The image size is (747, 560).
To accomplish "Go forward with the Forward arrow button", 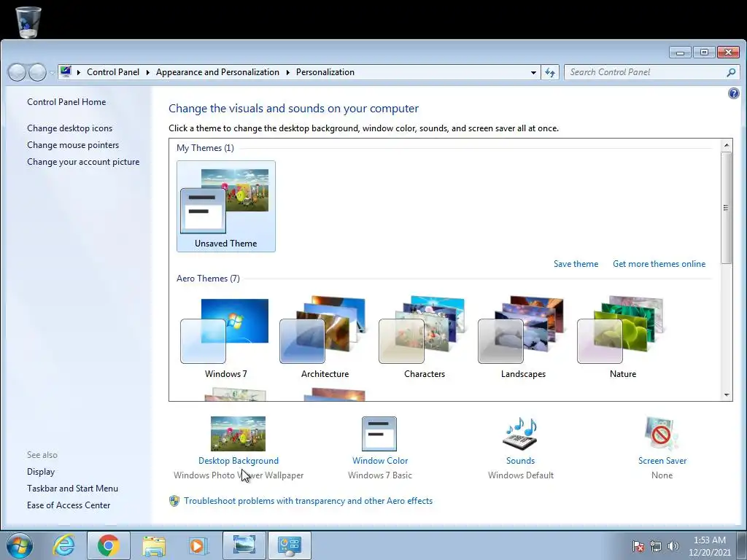I will (37, 72).
